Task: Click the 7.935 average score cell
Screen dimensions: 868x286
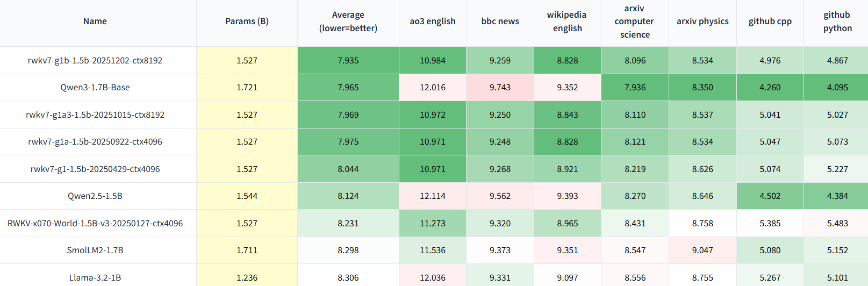Action: point(348,61)
